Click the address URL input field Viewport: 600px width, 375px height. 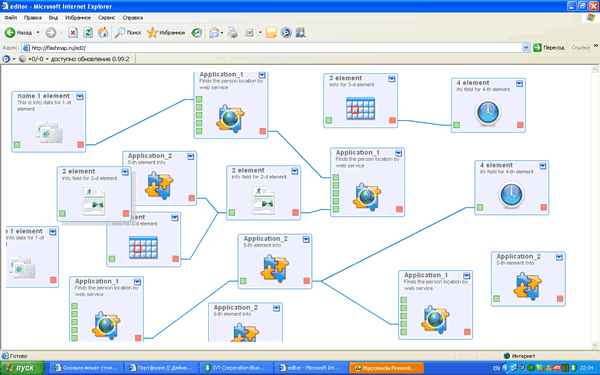(272, 47)
